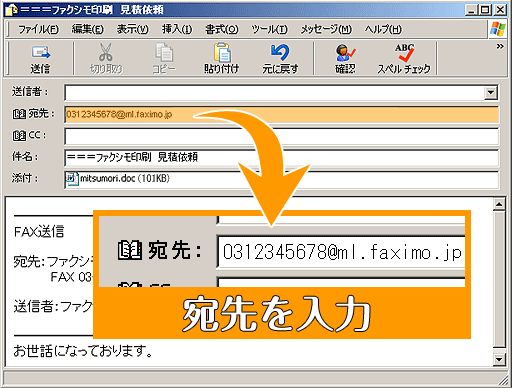Image resolution: width=512 pixels, height=388 pixels.
Task: Click the 切り取り (Cut) scissors icon
Action: (x=106, y=52)
